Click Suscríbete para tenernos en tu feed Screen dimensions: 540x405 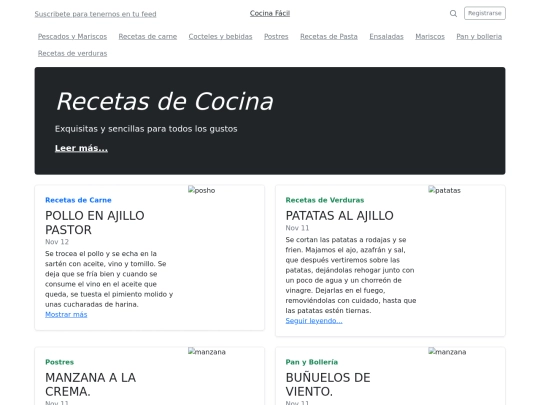point(95,14)
